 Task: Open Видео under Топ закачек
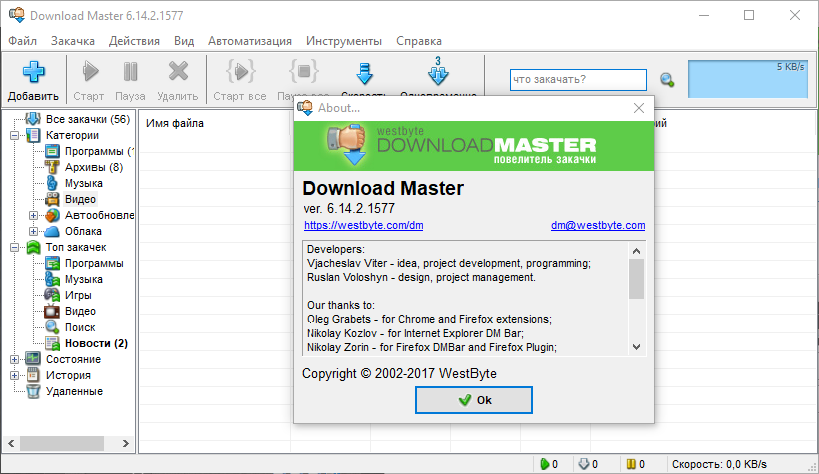(x=80, y=311)
